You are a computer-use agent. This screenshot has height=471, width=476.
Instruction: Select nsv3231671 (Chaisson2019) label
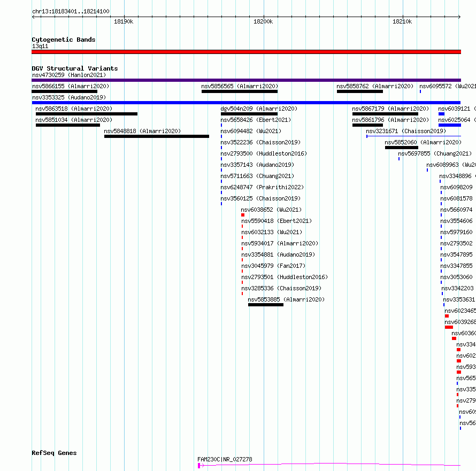pyautogui.click(x=406, y=131)
